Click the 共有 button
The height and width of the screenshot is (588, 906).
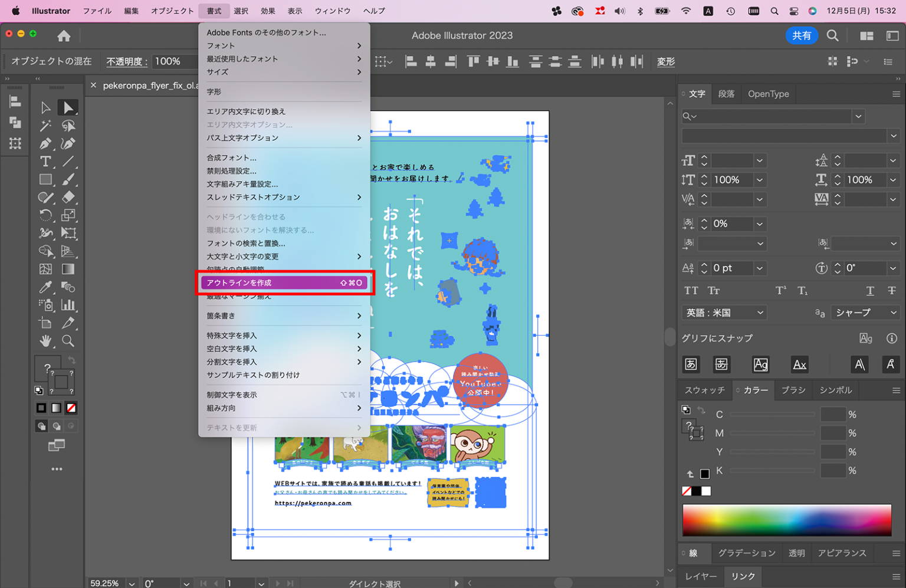pyautogui.click(x=802, y=35)
